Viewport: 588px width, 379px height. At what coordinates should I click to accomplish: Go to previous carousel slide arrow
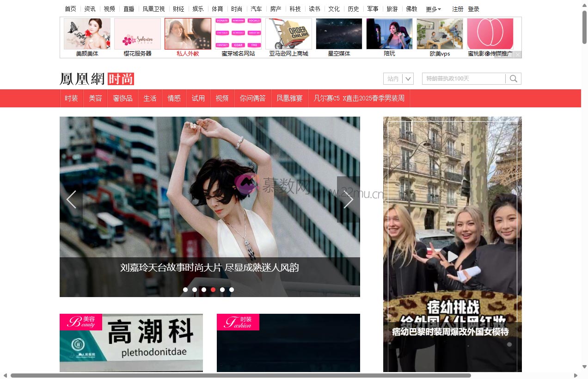(x=71, y=199)
